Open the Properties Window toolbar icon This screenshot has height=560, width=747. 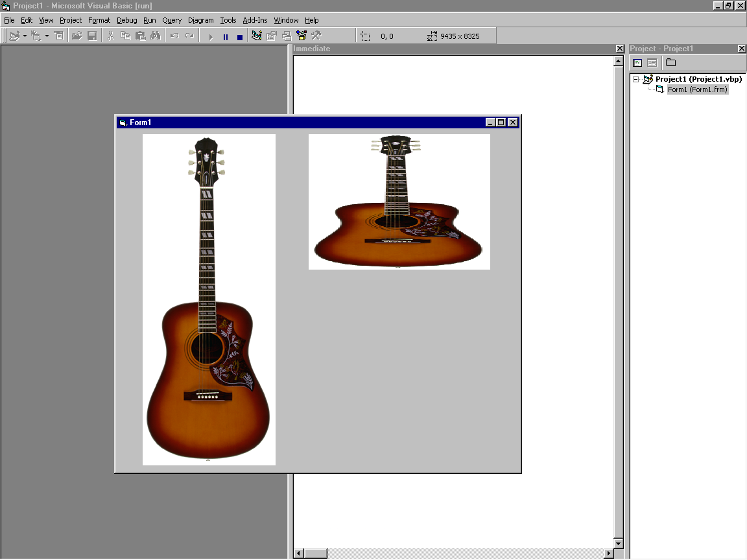point(272,36)
